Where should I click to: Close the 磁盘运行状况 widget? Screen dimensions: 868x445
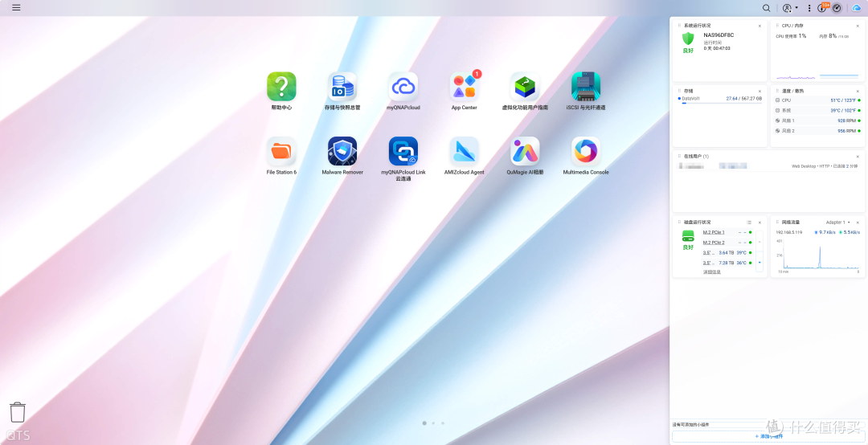pos(759,222)
